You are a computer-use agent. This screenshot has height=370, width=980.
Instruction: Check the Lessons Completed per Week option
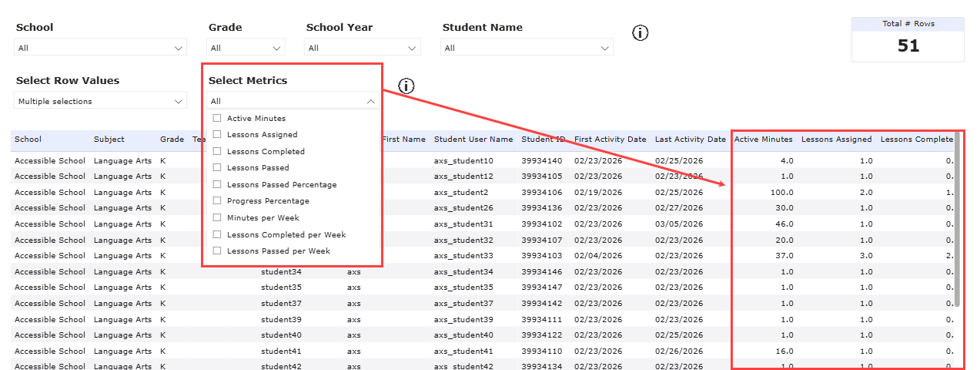(217, 235)
